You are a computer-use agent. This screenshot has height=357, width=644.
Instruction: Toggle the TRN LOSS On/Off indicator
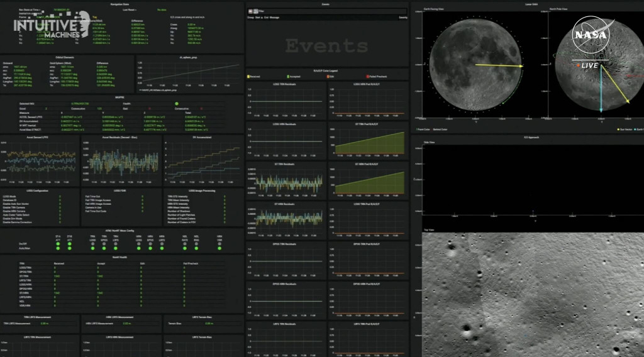(x=93, y=244)
